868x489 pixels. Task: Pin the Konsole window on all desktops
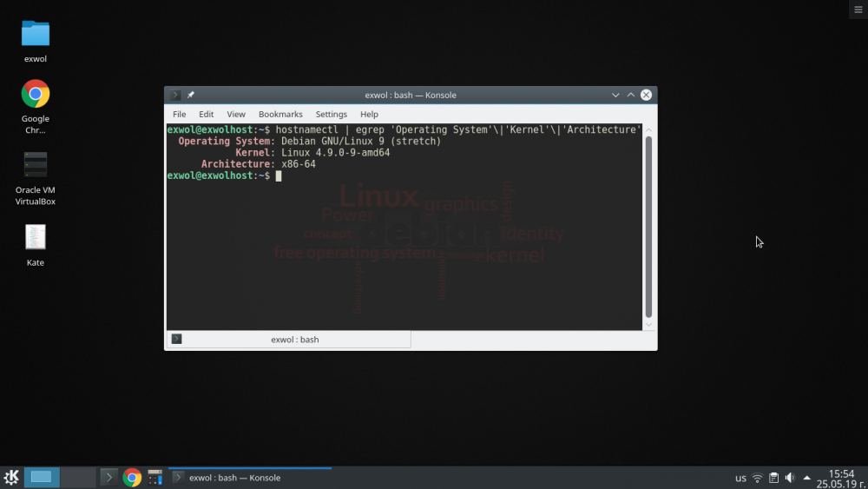pyautogui.click(x=190, y=95)
